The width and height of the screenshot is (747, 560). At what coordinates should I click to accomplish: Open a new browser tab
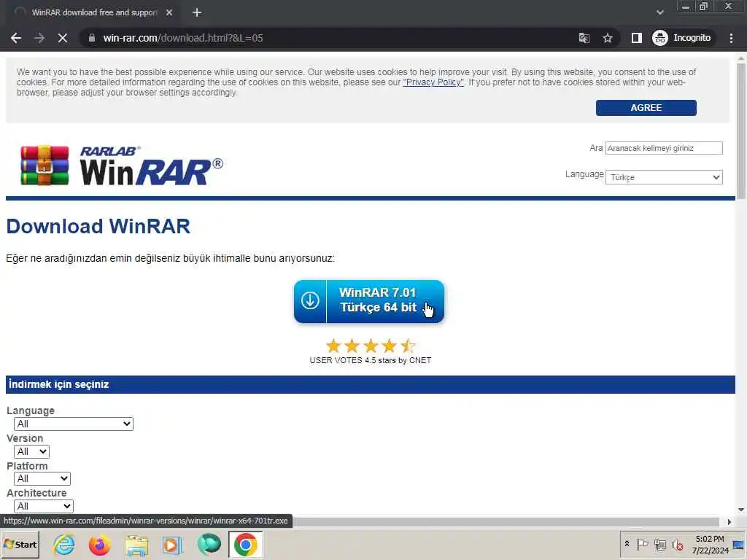(197, 12)
